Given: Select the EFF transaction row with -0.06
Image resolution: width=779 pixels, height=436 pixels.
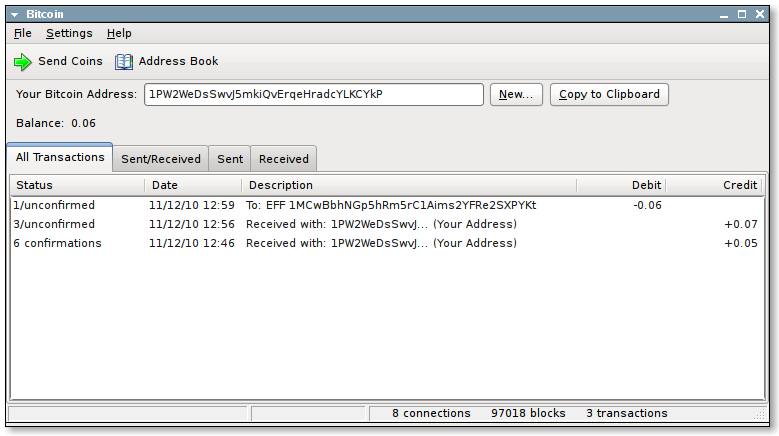Looking at the screenshot, I should pyautogui.click(x=387, y=205).
